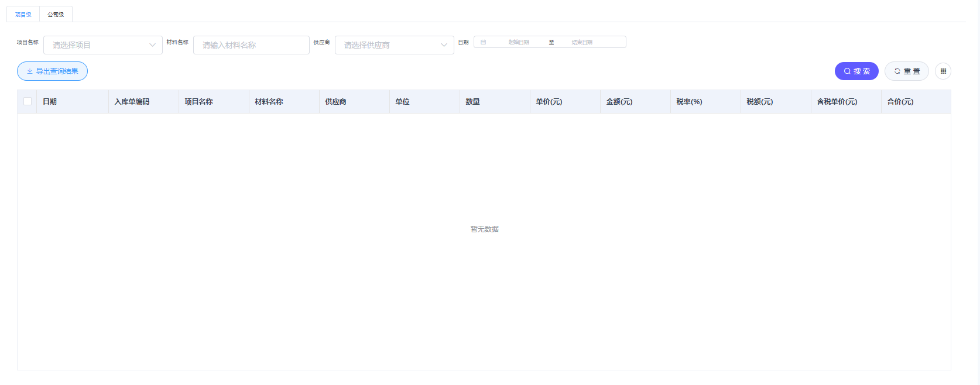Click the 结束日期 end date field

582,42
